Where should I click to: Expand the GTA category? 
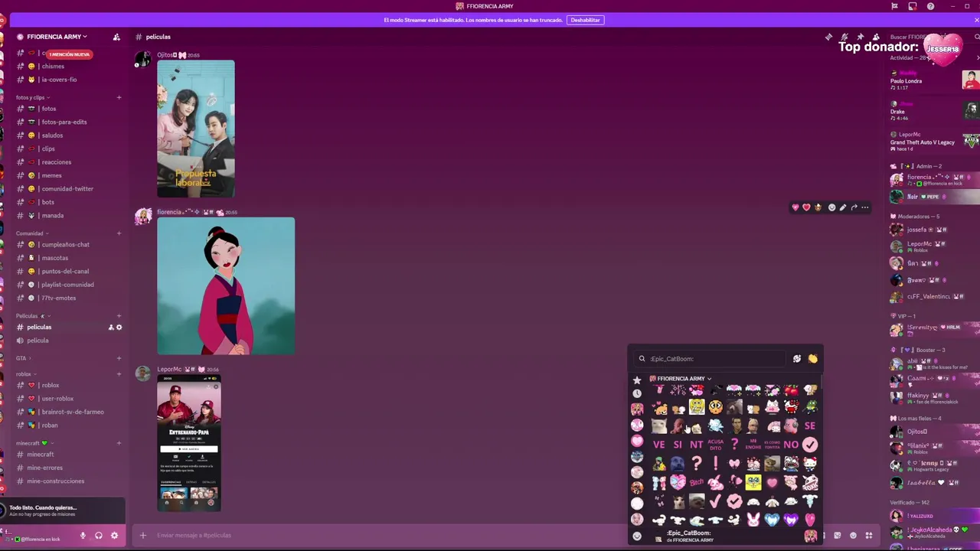coord(23,358)
